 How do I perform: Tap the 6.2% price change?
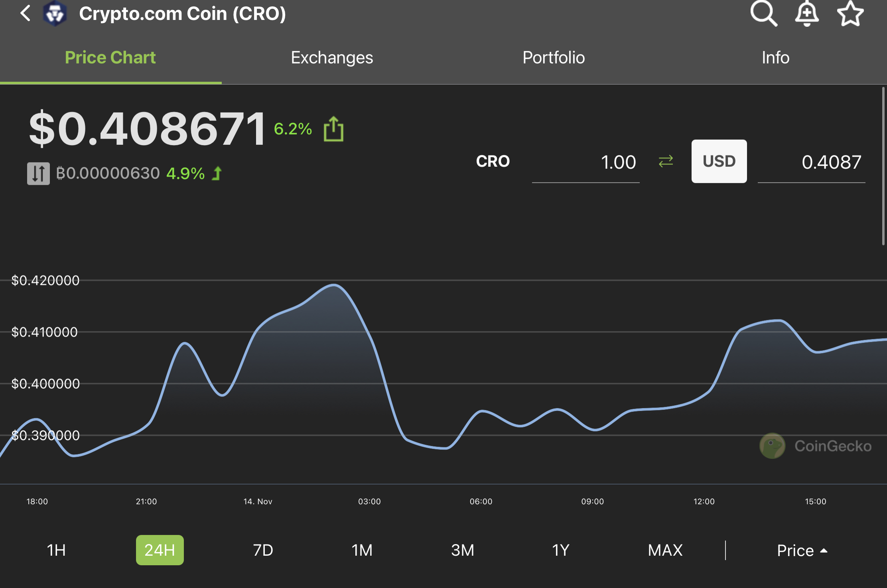pos(293,128)
